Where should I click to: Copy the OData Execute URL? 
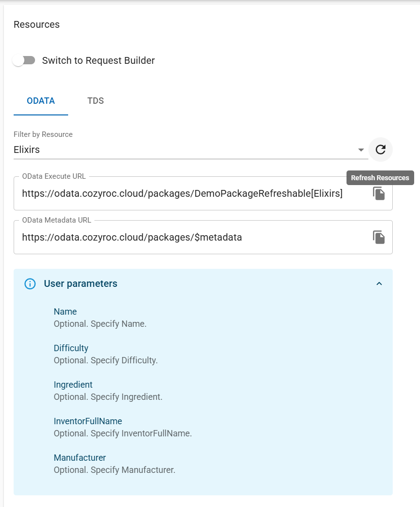[x=379, y=193]
